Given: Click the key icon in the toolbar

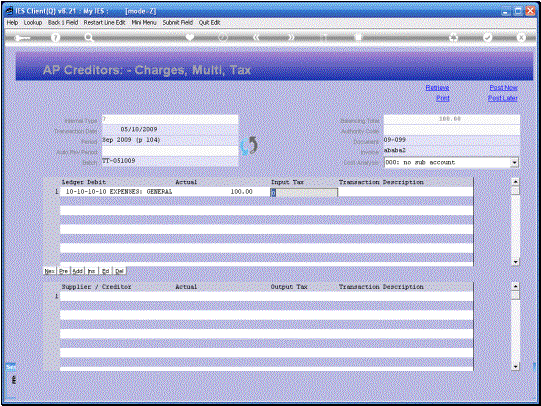Looking at the screenshot, I should (x=22, y=38).
